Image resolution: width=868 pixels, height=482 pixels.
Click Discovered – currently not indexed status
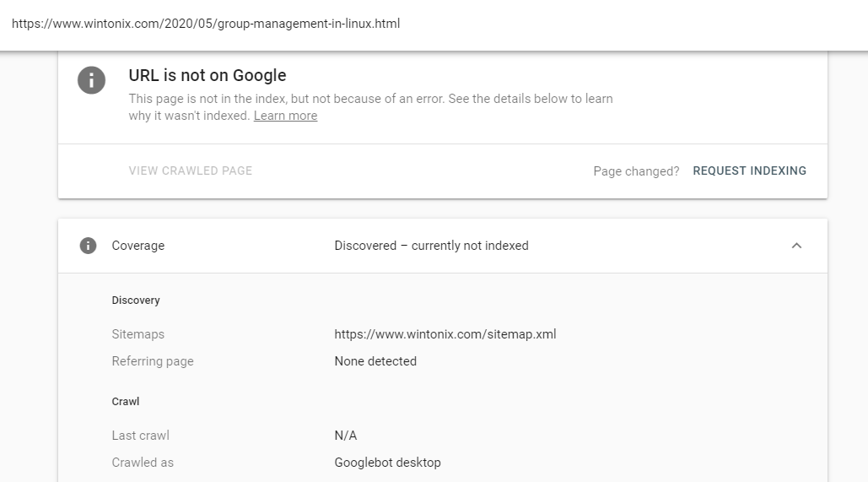(x=431, y=246)
